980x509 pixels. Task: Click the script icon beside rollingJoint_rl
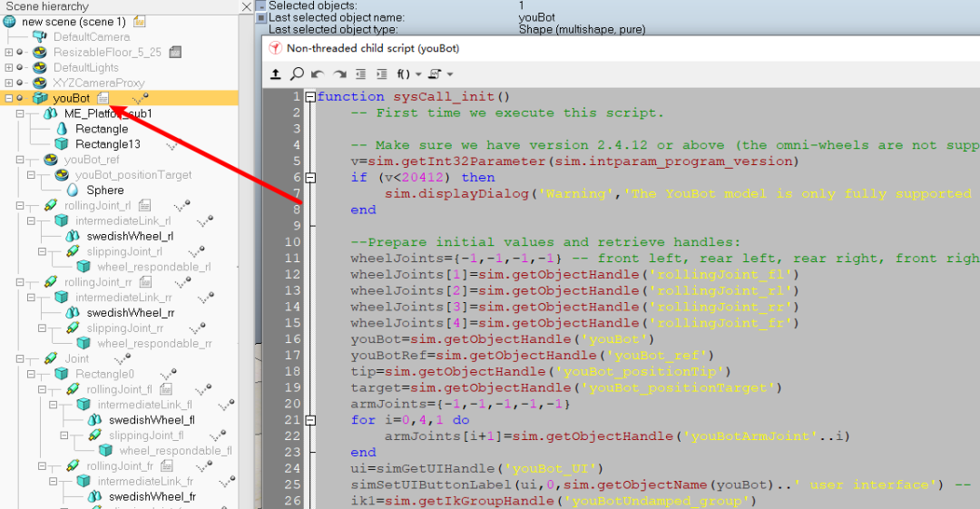(144, 206)
